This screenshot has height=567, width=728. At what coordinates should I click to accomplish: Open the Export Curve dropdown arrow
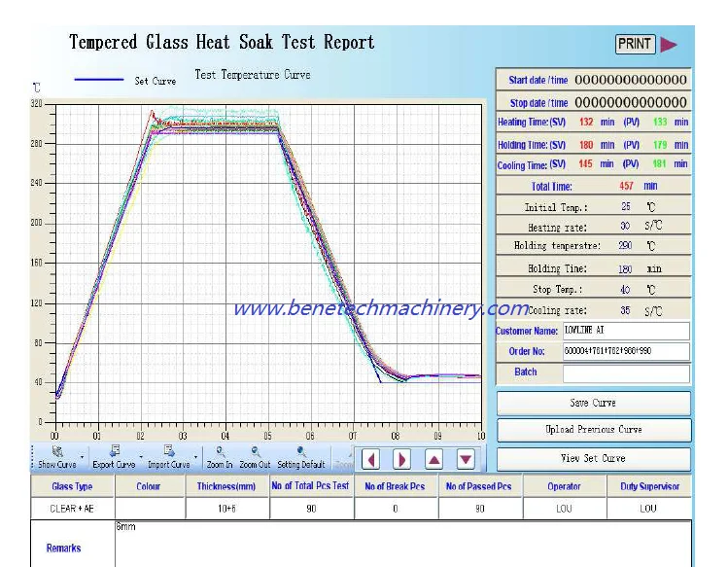click(141, 457)
